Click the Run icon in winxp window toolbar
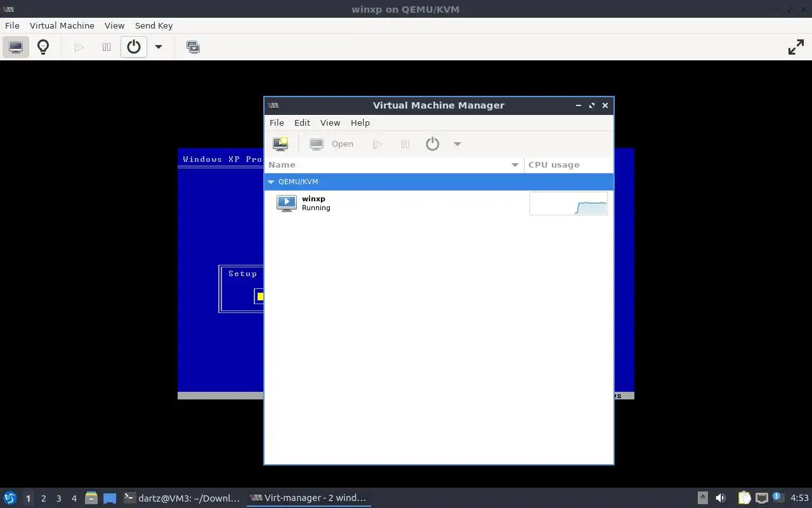This screenshot has width=812, height=508. pos(79,47)
